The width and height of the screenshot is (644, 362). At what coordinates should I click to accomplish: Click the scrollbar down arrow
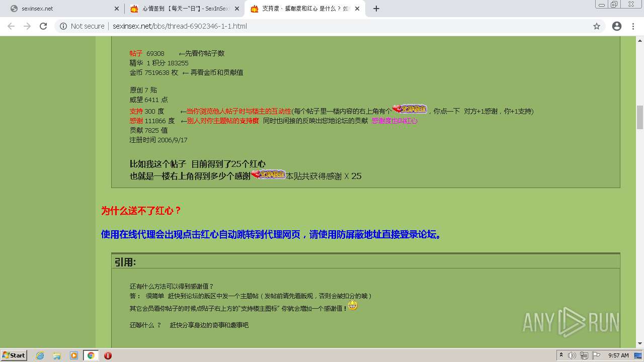[640, 344]
